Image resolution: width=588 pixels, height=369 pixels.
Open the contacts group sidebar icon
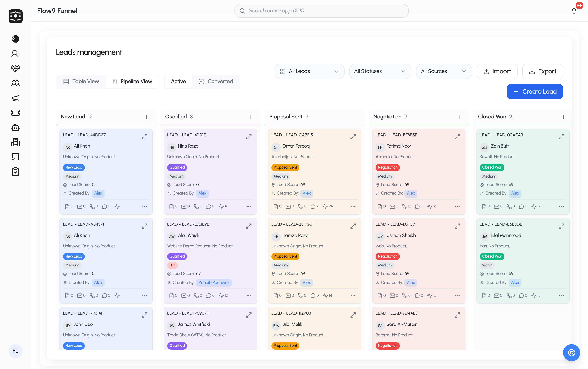(x=15, y=83)
